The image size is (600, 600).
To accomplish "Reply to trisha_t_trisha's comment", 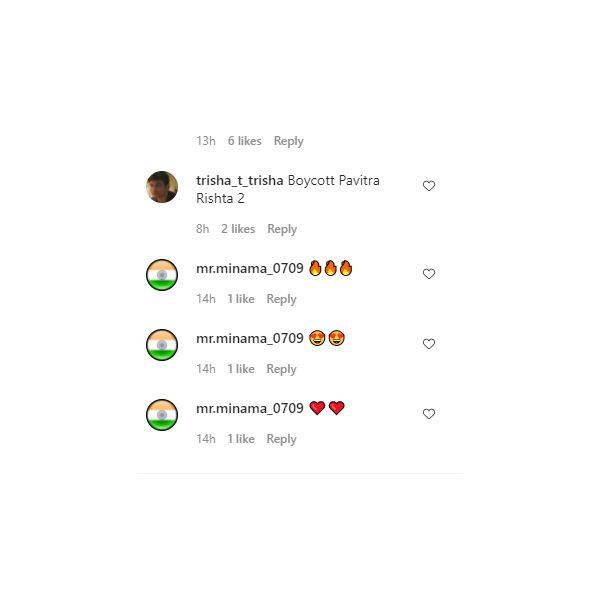I will (x=282, y=229).
